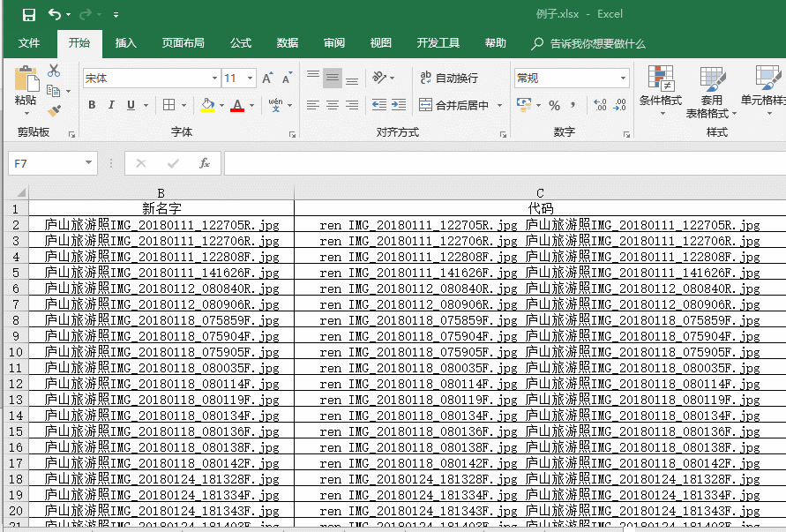The width and height of the screenshot is (786, 532).
Task: Apply percent style
Action: pyautogui.click(x=554, y=105)
